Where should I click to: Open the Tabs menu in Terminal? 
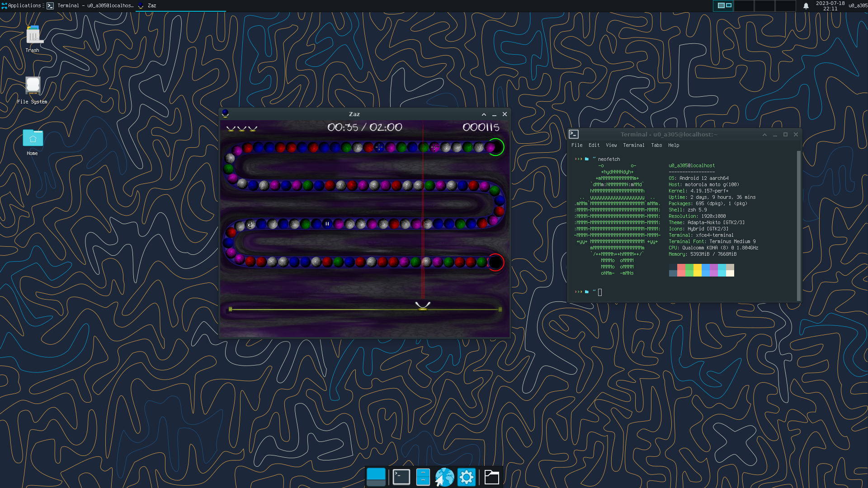[656, 145]
